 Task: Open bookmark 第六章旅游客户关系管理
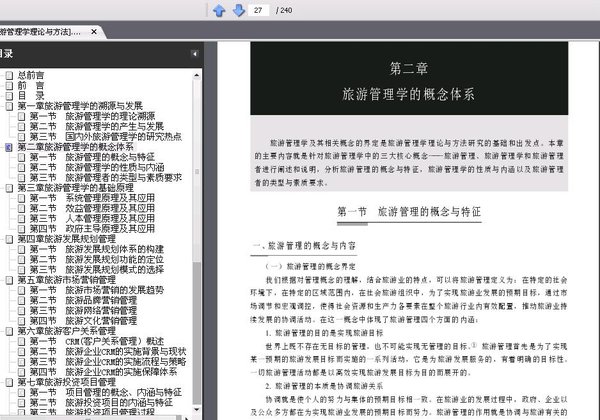coord(67,331)
